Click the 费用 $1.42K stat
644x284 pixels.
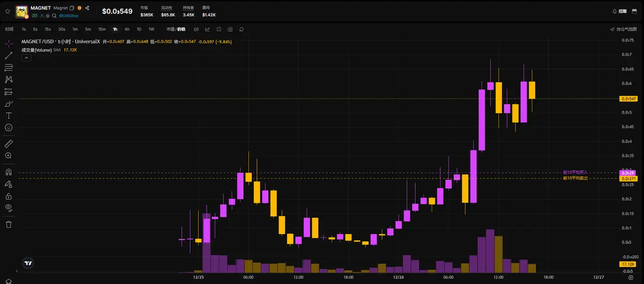(x=209, y=11)
